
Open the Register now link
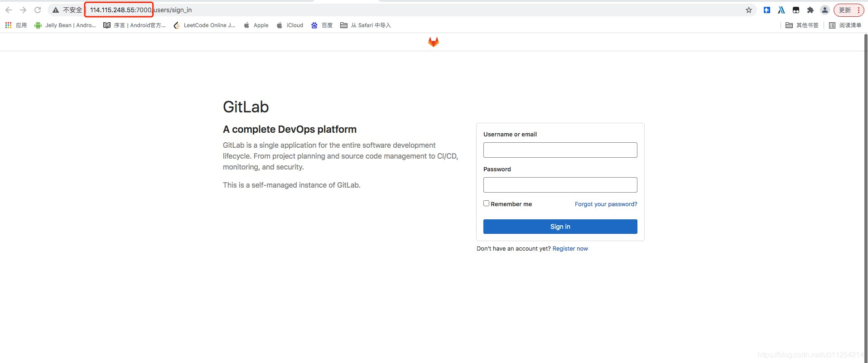tap(570, 249)
